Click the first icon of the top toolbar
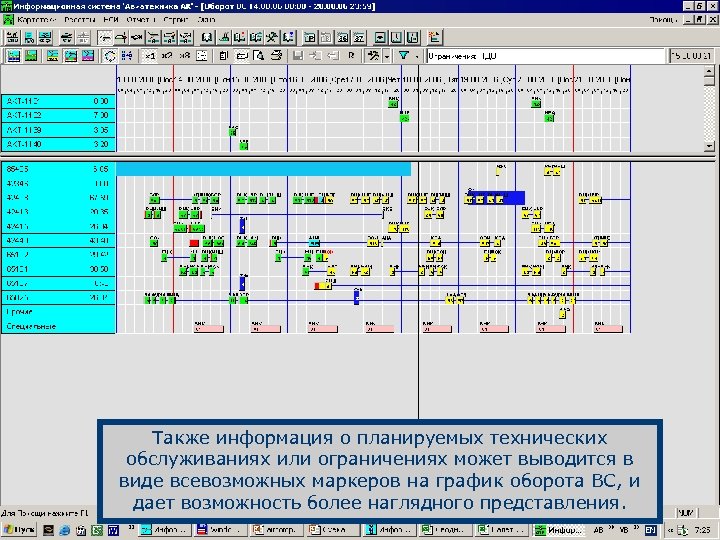720x540 pixels. point(13,37)
